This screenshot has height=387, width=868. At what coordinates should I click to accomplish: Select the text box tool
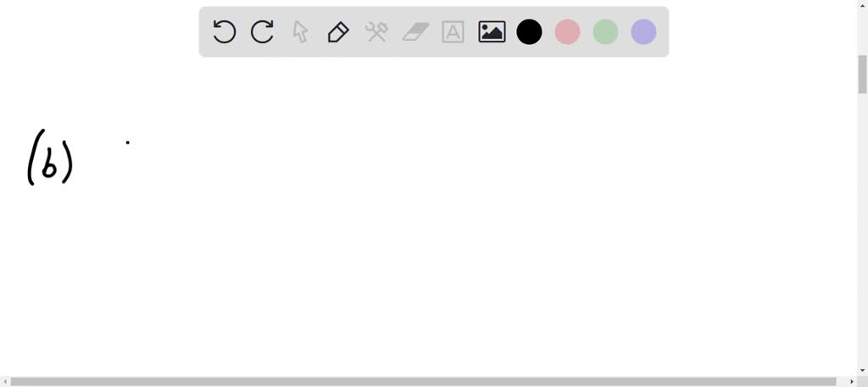point(453,32)
